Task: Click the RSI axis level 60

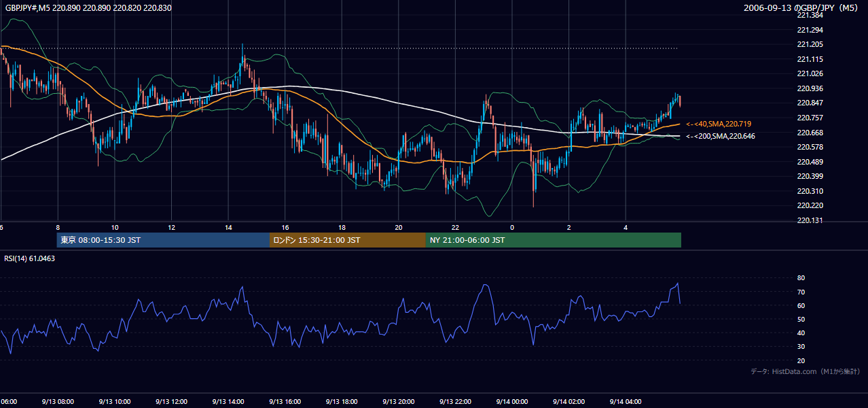Action: 801,305
